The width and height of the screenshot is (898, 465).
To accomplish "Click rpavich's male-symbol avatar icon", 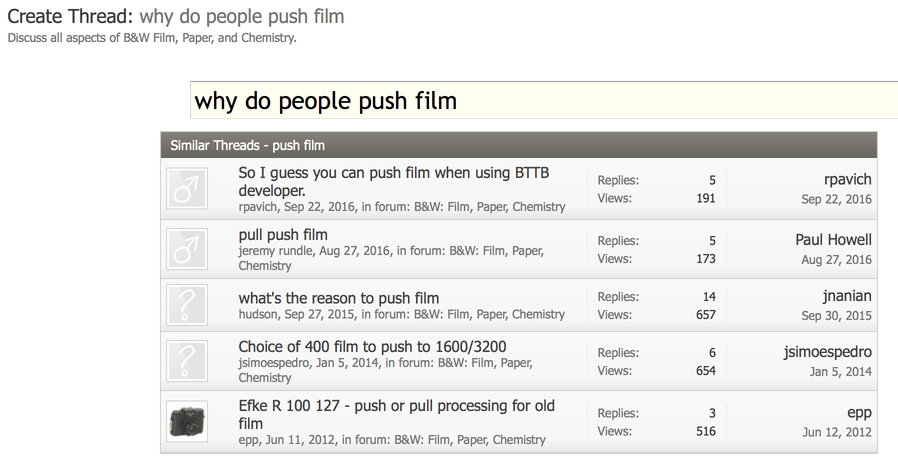I will click(187, 189).
